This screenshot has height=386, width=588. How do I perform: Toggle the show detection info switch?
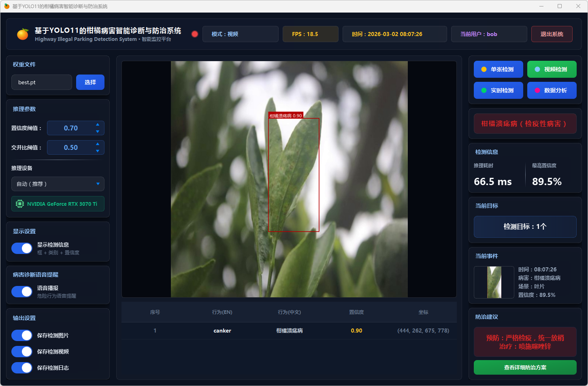pyautogui.click(x=22, y=248)
